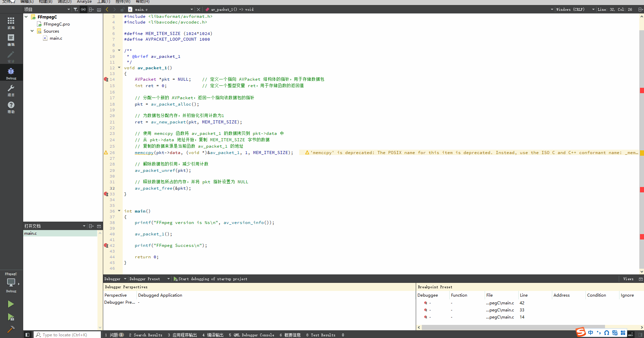Click warning icon at line 26
This screenshot has height=338, width=644.
(106, 152)
